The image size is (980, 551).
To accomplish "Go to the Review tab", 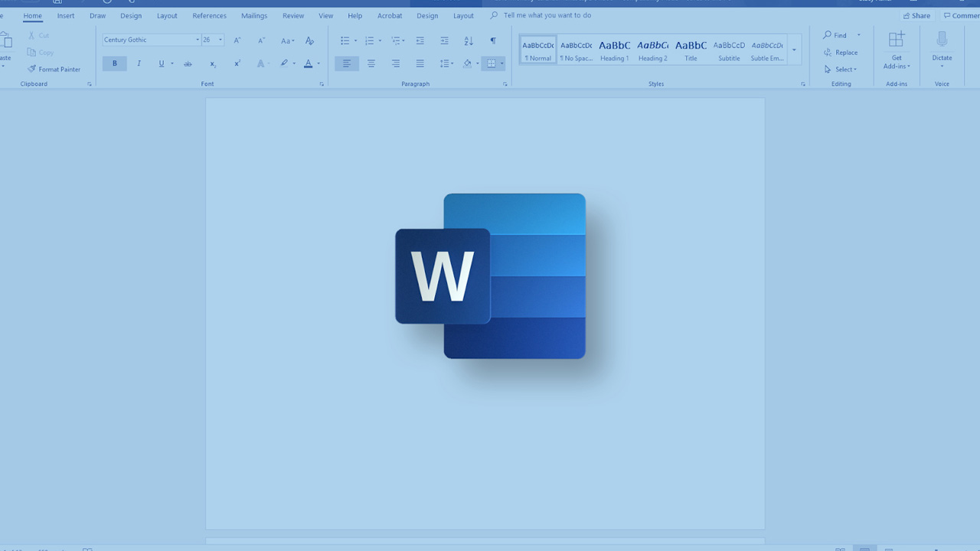I will (x=293, y=15).
